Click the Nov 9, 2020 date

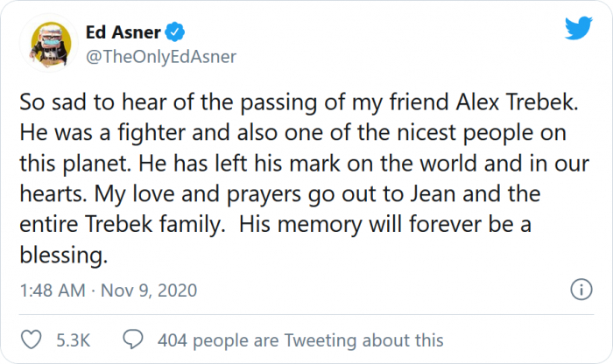point(147,290)
